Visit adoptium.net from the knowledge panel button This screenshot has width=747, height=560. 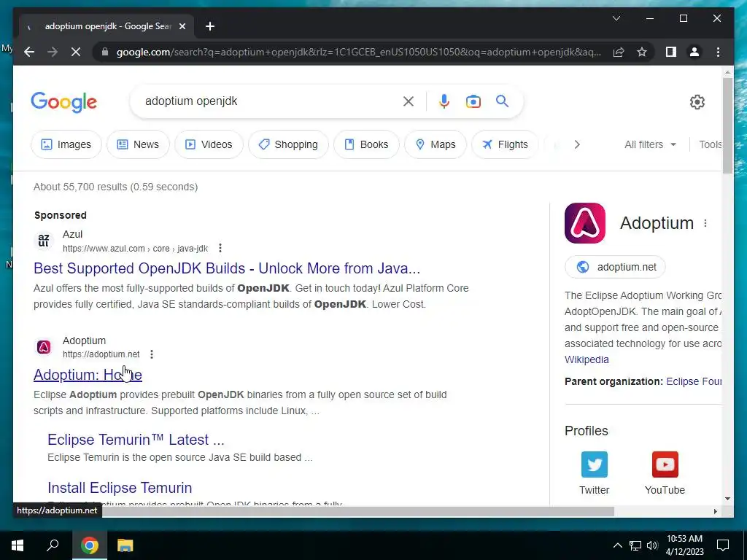pyautogui.click(x=615, y=267)
